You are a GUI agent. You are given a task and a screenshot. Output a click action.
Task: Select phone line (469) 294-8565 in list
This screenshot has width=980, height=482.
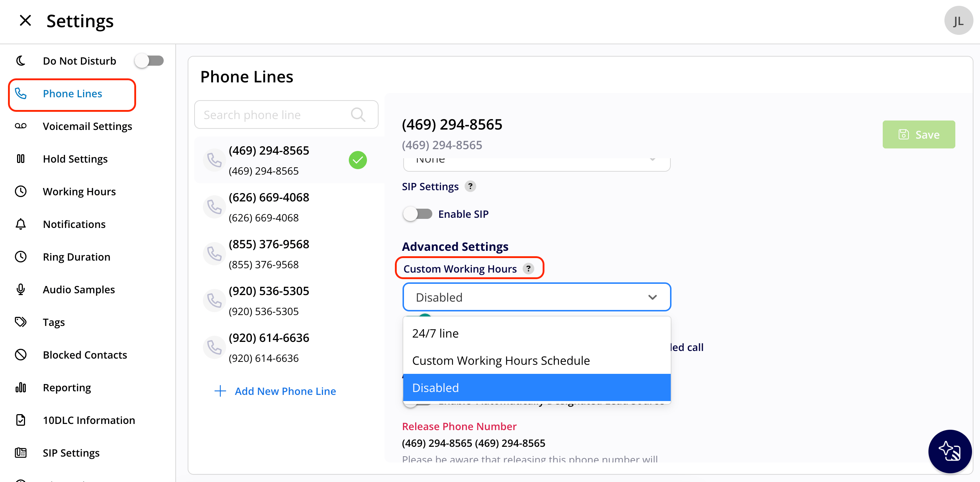(289, 160)
